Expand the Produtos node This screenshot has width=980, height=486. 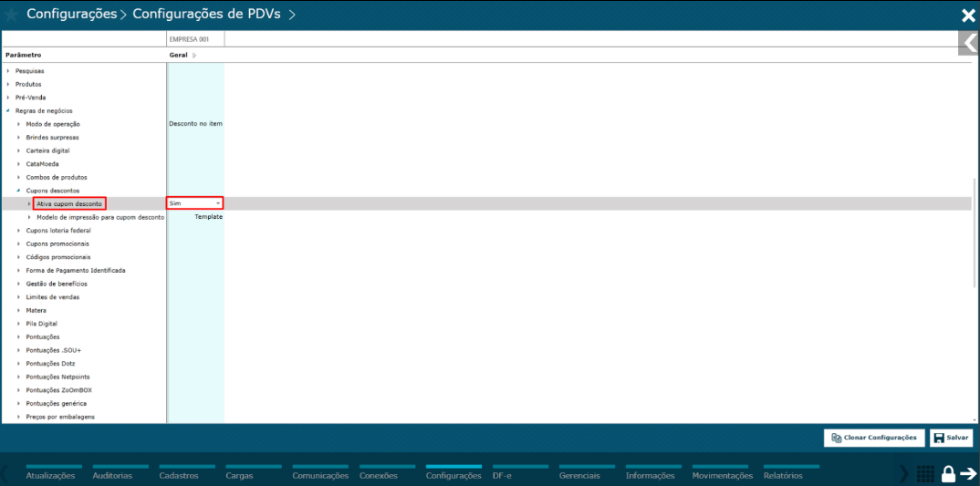coord(8,84)
